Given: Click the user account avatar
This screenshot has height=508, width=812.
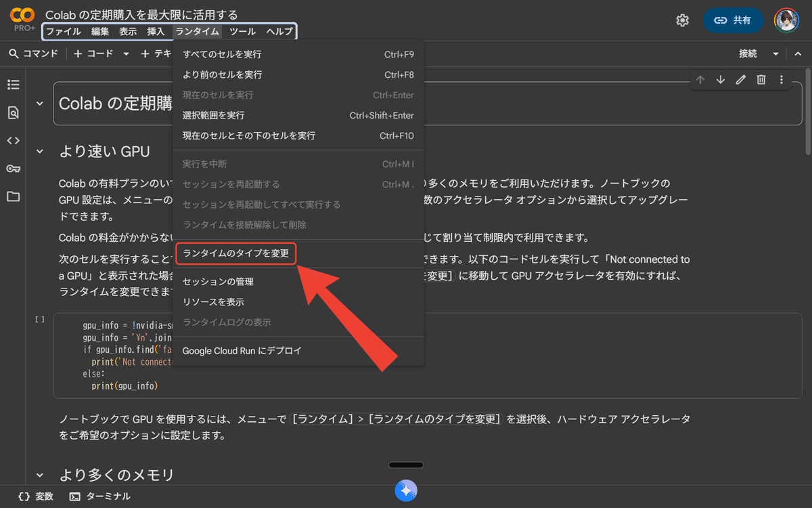Looking at the screenshot, I should tap(786, 20).
